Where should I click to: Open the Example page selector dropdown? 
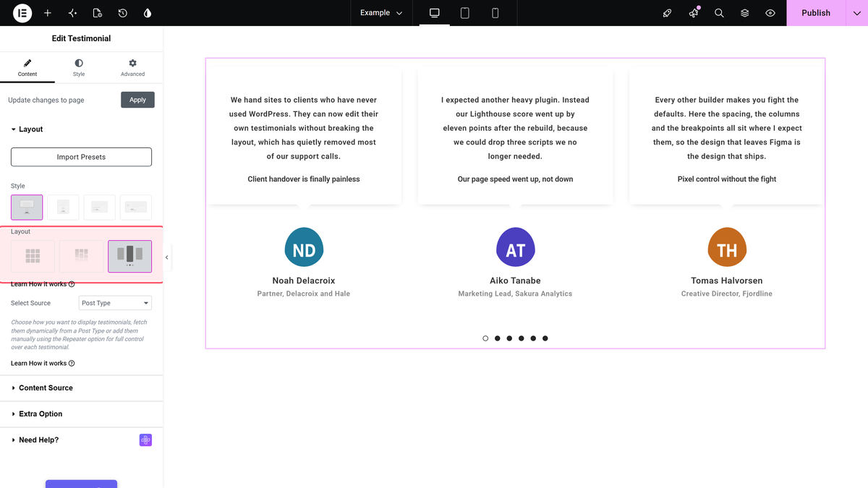pyautogui.click(x=381, y=13)
